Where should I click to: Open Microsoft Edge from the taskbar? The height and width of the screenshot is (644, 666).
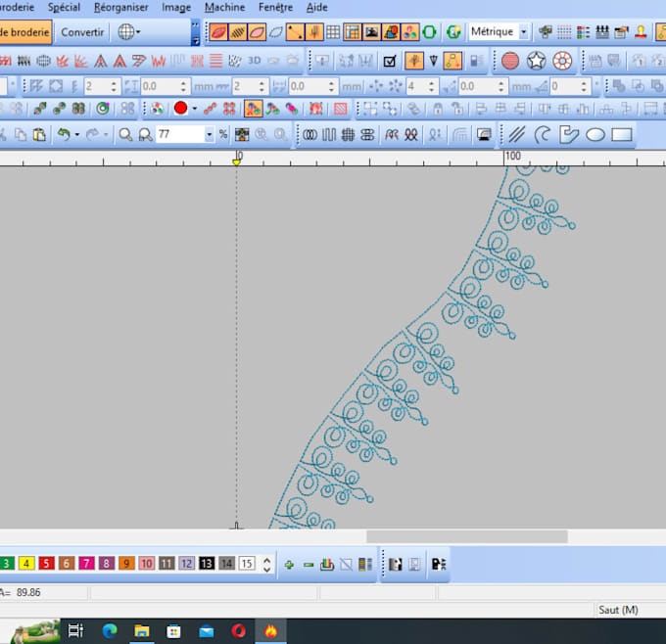click(110, 631)
